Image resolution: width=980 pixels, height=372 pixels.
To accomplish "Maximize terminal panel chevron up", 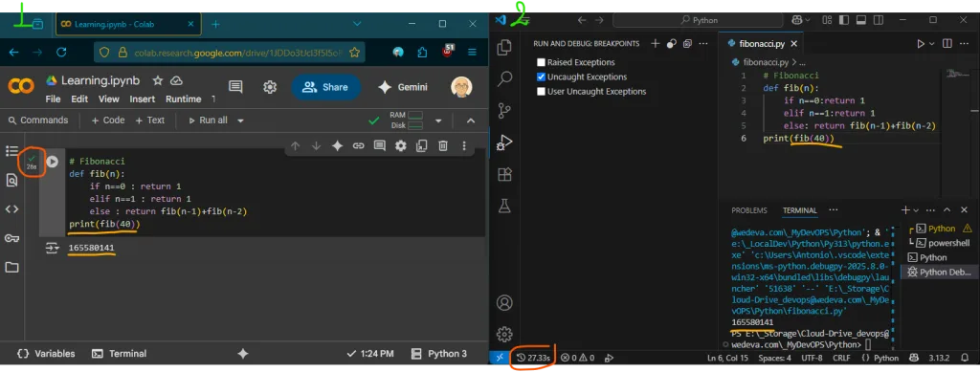I will tap(947, 210).
